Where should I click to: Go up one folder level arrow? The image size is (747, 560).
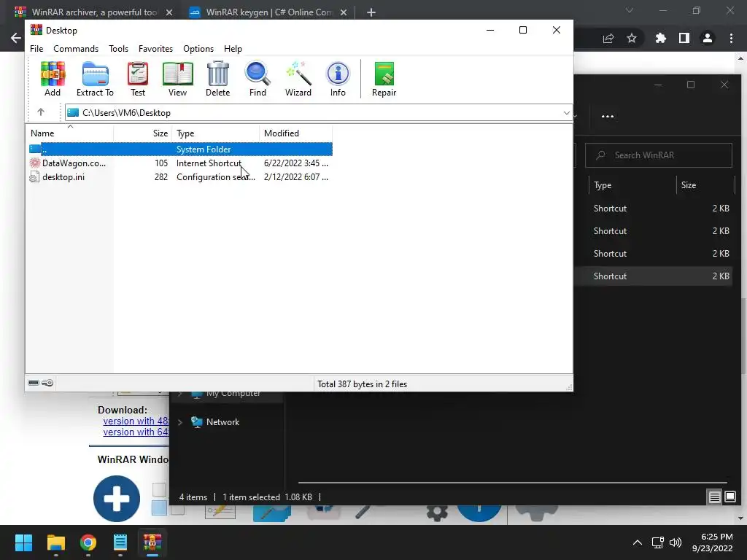[41, 112]
